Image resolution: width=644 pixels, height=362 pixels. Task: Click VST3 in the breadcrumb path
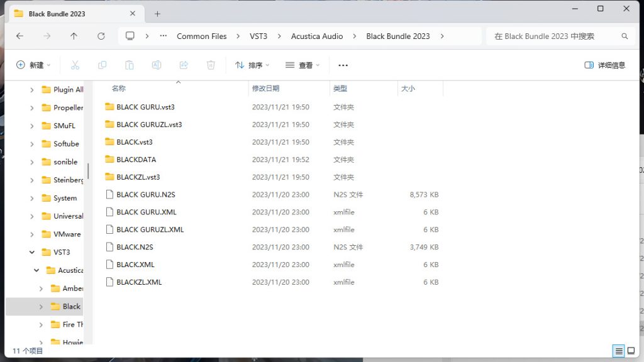point(258,36)
